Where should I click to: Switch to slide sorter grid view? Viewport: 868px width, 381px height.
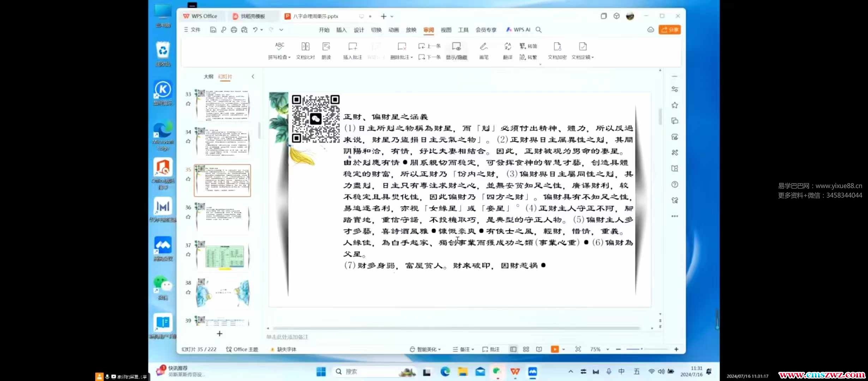526,349
